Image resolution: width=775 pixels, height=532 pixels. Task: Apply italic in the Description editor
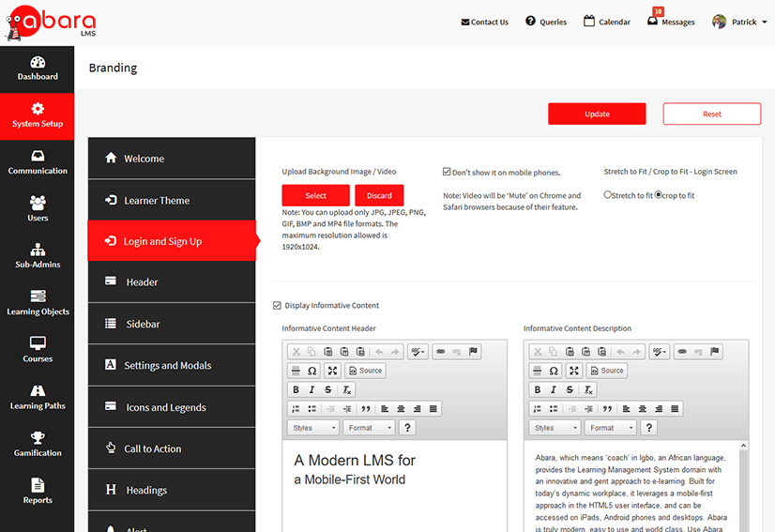(x=554, y=389)
